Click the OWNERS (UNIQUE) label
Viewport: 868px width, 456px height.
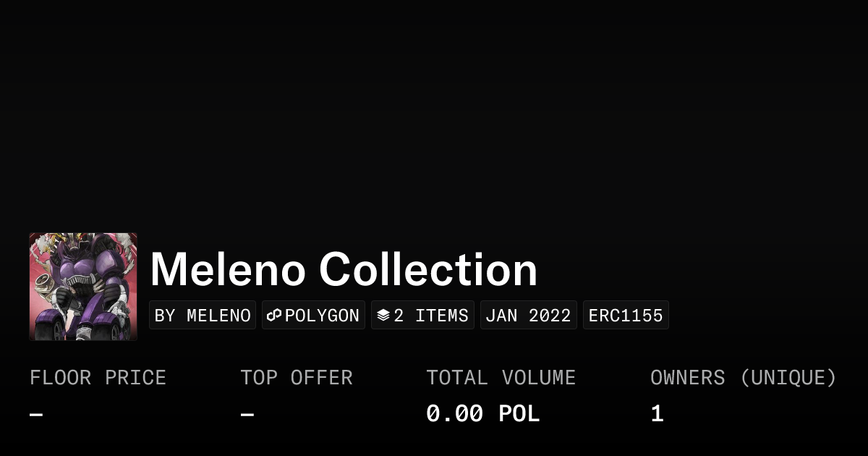pyautogui.click(x=743, y=378)
